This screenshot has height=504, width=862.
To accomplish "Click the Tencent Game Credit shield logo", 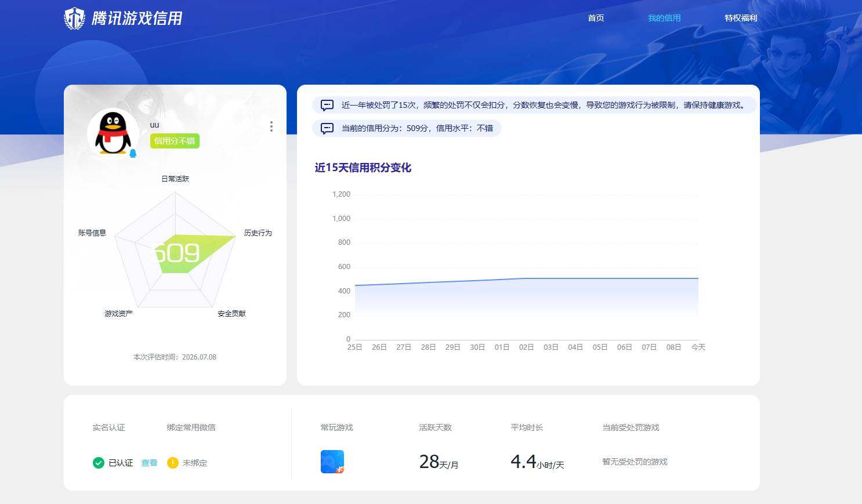I will (x=74, y=19).
